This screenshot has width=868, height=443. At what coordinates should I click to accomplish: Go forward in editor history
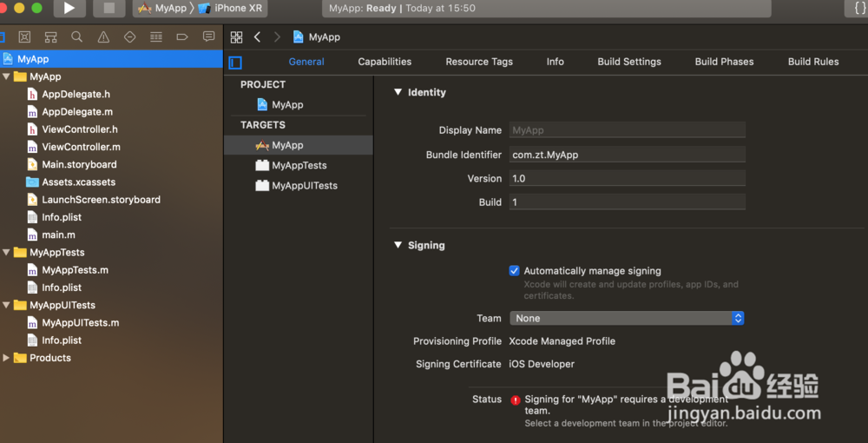[277, 37]
